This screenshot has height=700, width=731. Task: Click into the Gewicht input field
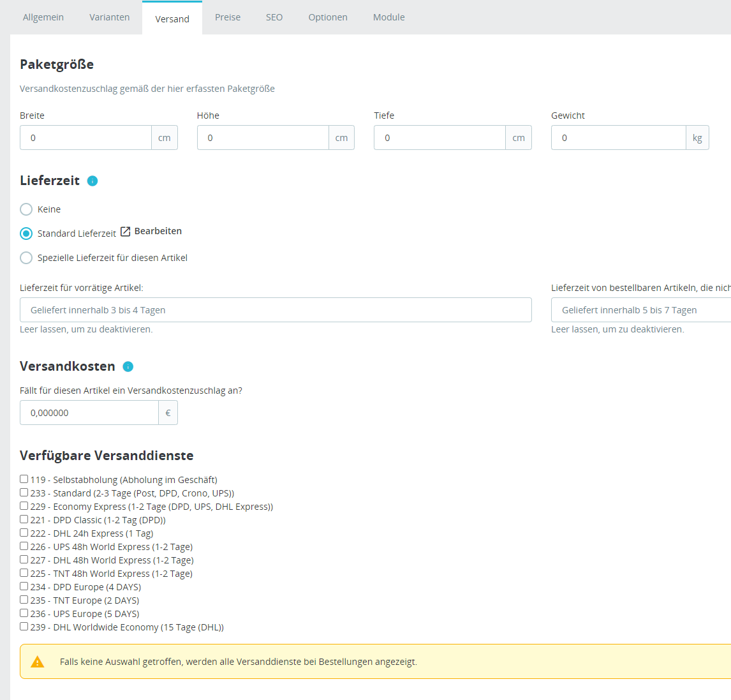coord(619,138)
